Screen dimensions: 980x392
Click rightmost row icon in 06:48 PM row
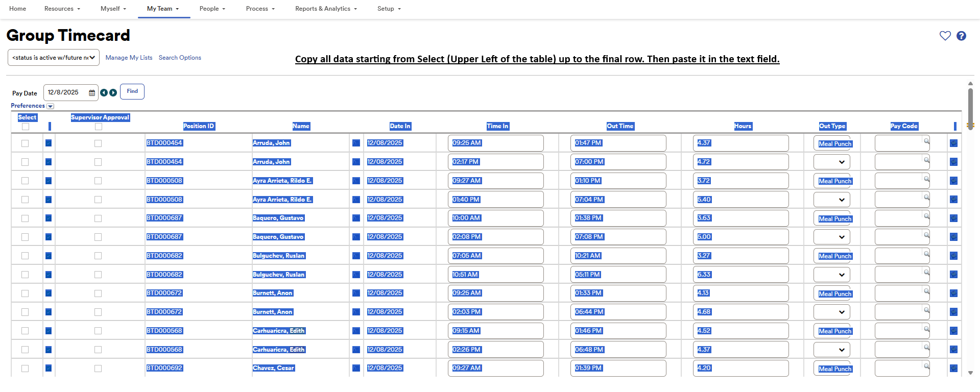[x=953, y=350]
